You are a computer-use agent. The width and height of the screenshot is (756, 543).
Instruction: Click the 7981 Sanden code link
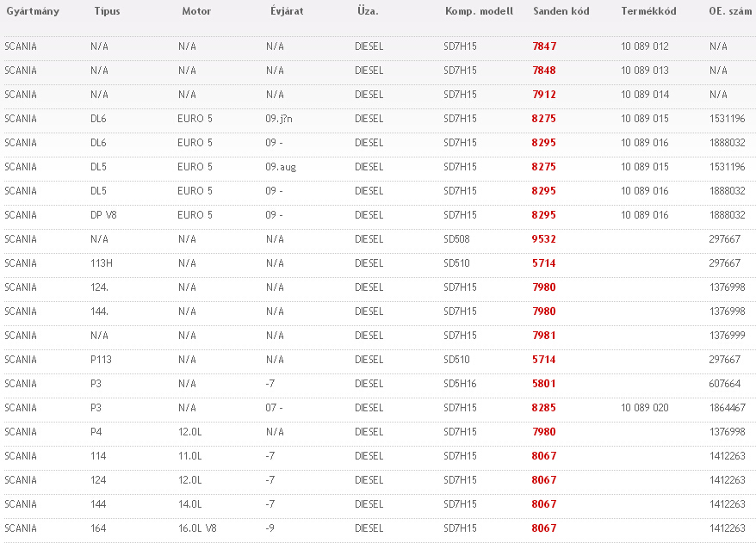(x=544, y=336)
